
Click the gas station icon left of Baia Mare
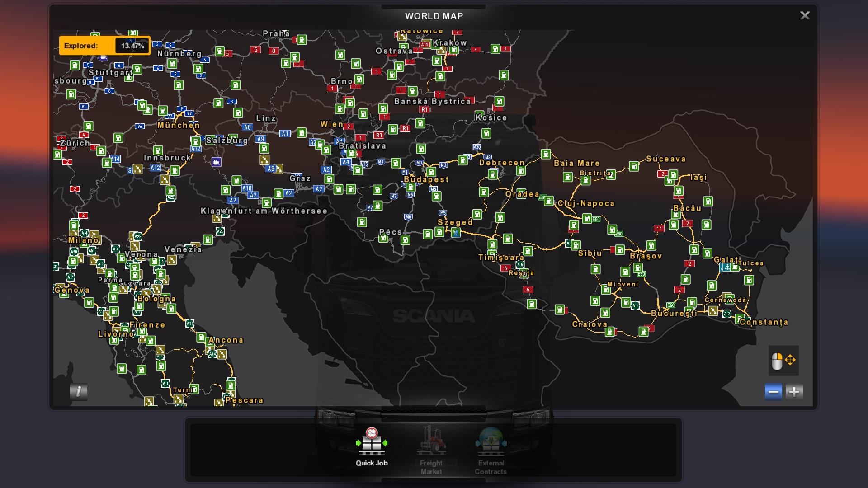546,154
